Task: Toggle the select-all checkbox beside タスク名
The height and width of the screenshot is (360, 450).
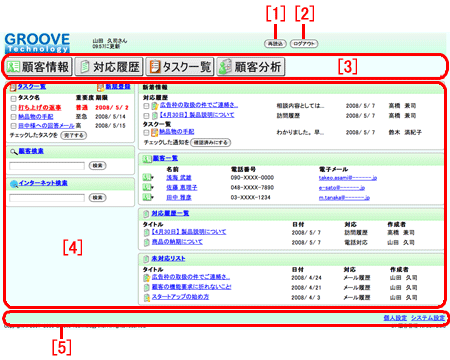Action: tap(13, 99)
